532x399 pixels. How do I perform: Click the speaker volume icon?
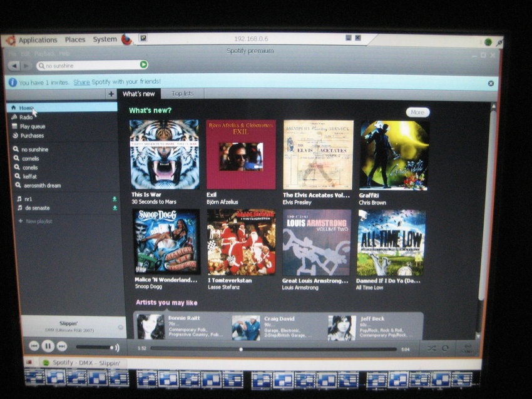point(117,348)
